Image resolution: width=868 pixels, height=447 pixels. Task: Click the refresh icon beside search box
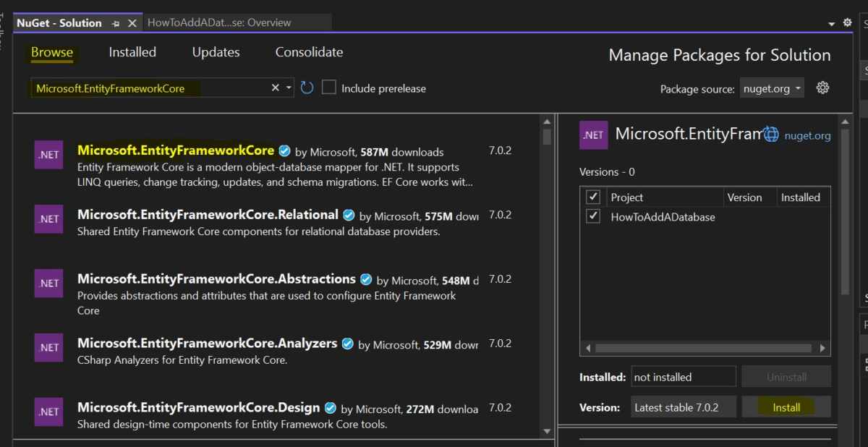(307, 88)
